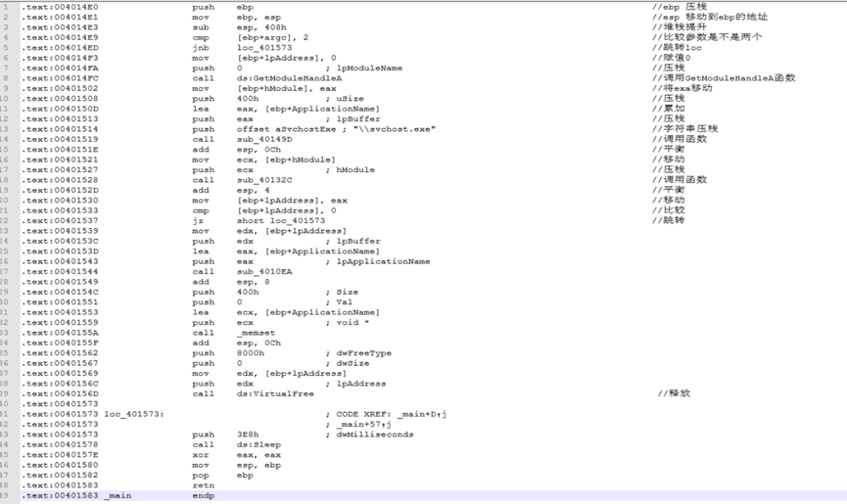Click the 8000h pushed value
The height and width of the screenshot is (504, 847).
[x=251, y=353]
